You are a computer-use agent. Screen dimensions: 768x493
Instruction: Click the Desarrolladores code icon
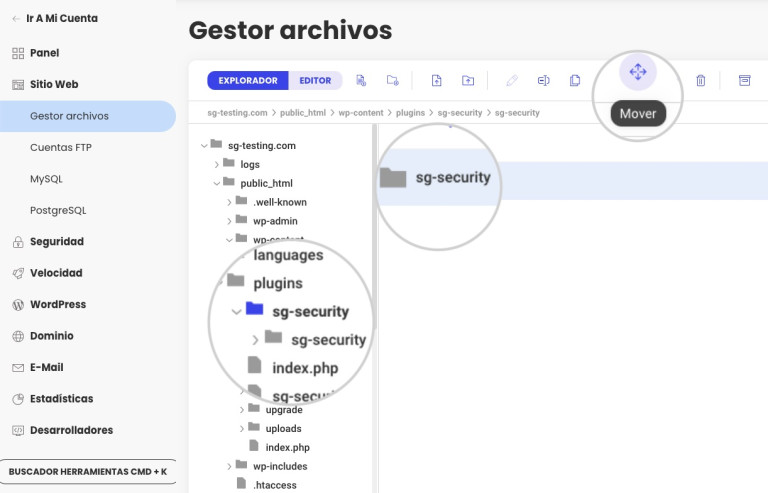(x=18, y=430)
